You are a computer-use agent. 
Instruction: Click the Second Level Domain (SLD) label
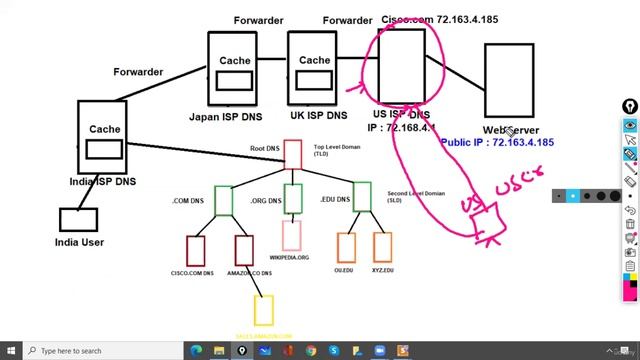point(416,197)
